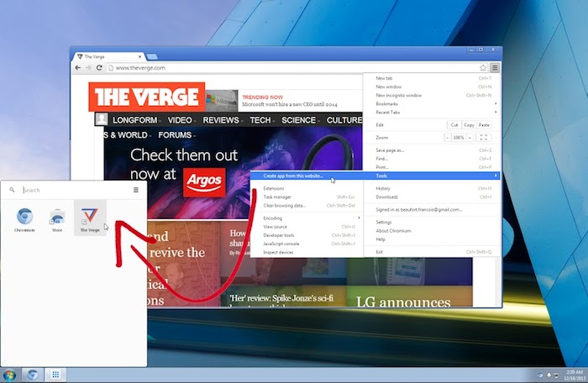The image size is (588, 383).
Task: Open the SCIENCE nav dropdown
Action: 301,120
